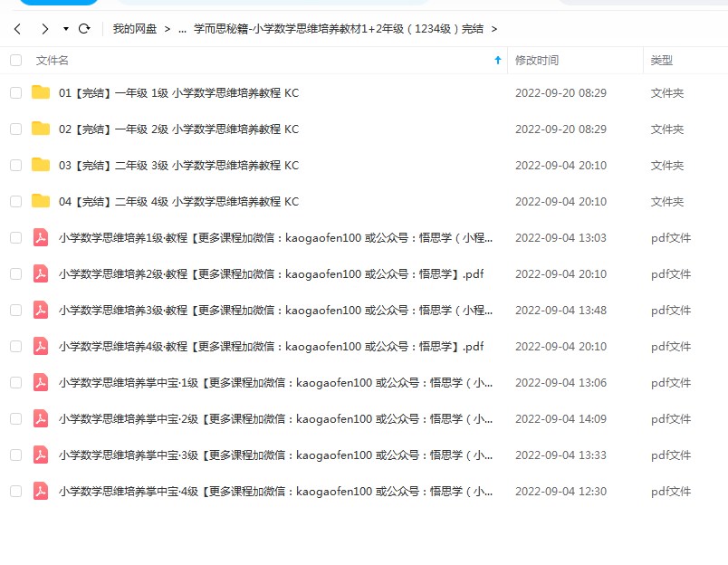Viewport: 728px width, 565px height.
Task: Click pdf文件 type of 掌中宝·3级
Action: click(671, 455)
